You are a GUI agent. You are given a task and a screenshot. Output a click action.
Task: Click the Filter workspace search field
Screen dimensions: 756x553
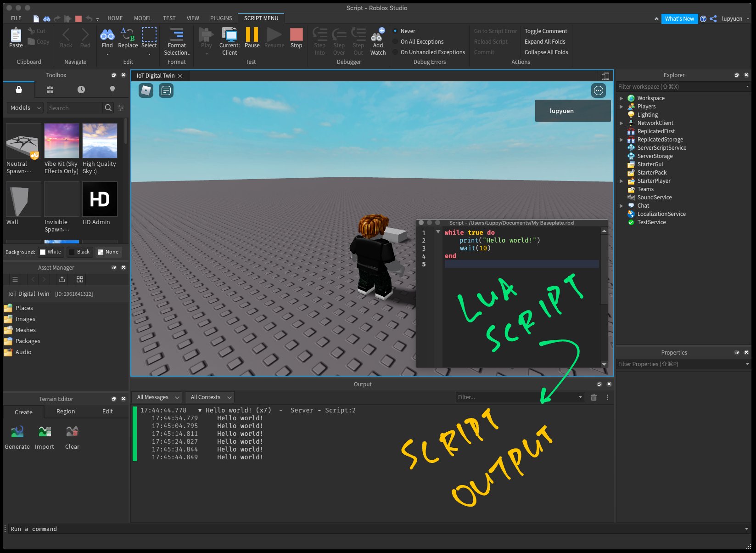(x=683, y=87)
